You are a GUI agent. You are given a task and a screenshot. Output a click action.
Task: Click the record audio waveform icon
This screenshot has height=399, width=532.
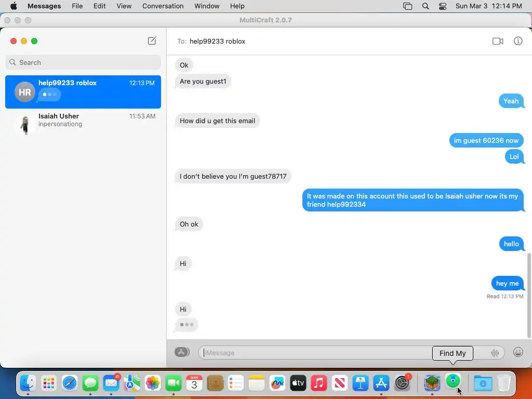tap(495, 353)
